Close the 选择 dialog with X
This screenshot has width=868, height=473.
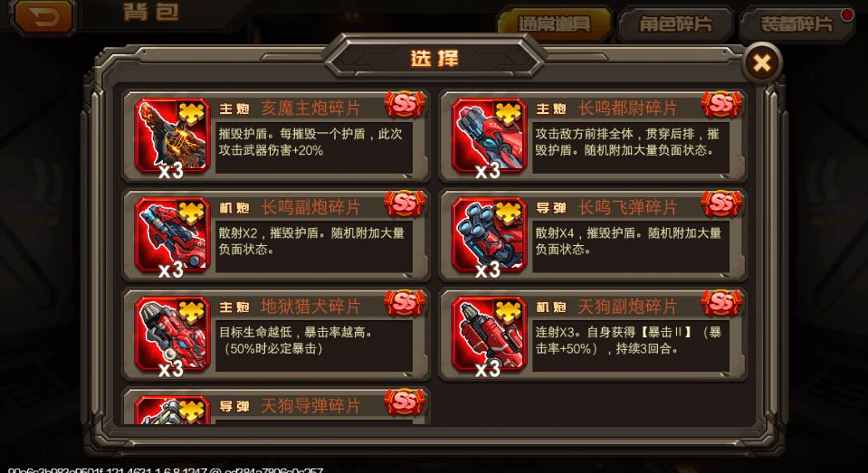point(762,62)
